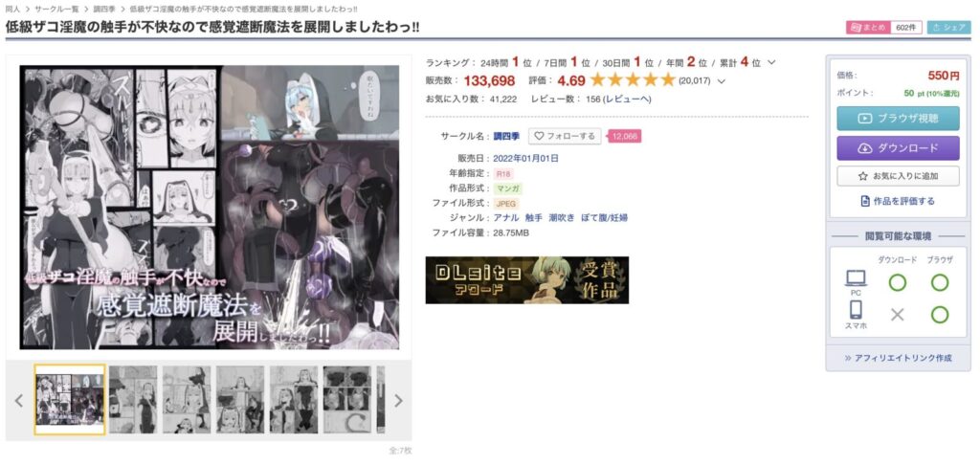Click the pink まとめ icon button

click(865, 28)
